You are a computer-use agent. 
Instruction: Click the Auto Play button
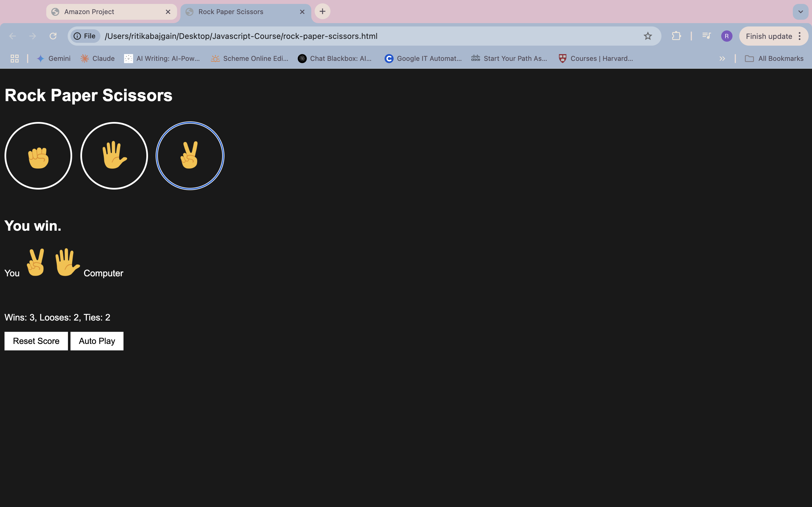point(96,341)
